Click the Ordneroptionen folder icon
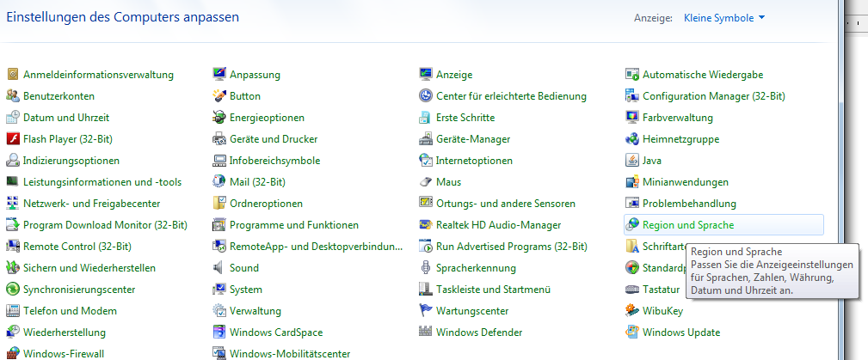 click(x=219, y=204)
